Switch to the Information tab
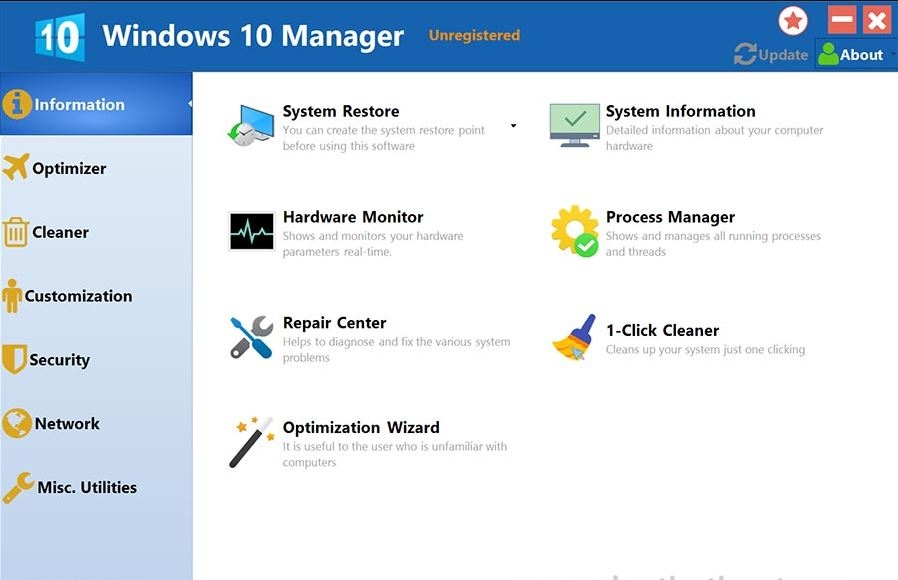898x580 pixels. point(96,104)
